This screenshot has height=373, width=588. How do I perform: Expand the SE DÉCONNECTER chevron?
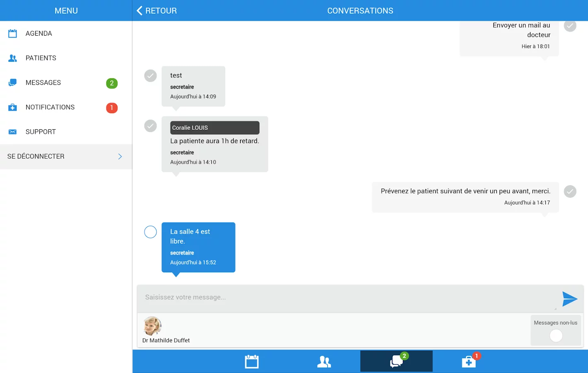(120, 156)
